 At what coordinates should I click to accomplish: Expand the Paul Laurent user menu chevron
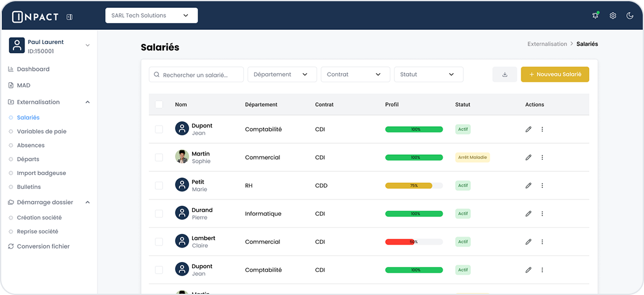87,46
